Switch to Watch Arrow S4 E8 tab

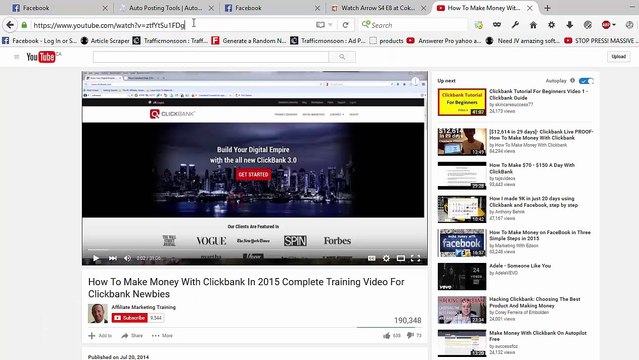tap(378, 8)
